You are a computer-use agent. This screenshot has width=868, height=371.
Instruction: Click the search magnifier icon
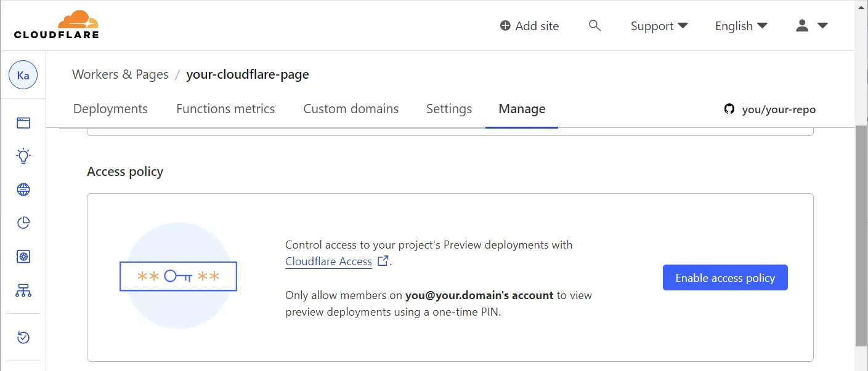pyautogui.click(x=594, y=26)
